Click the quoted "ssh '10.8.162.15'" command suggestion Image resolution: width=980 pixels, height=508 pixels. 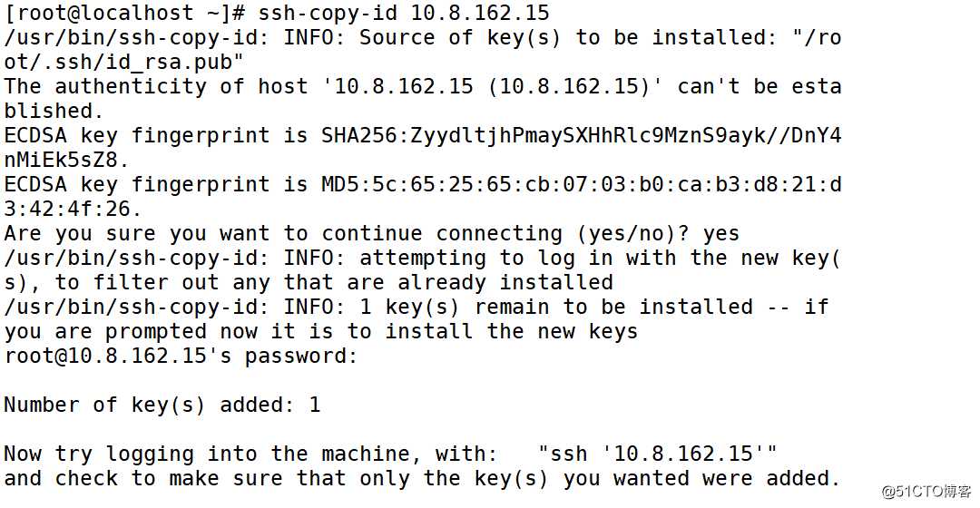click(658, 454)
